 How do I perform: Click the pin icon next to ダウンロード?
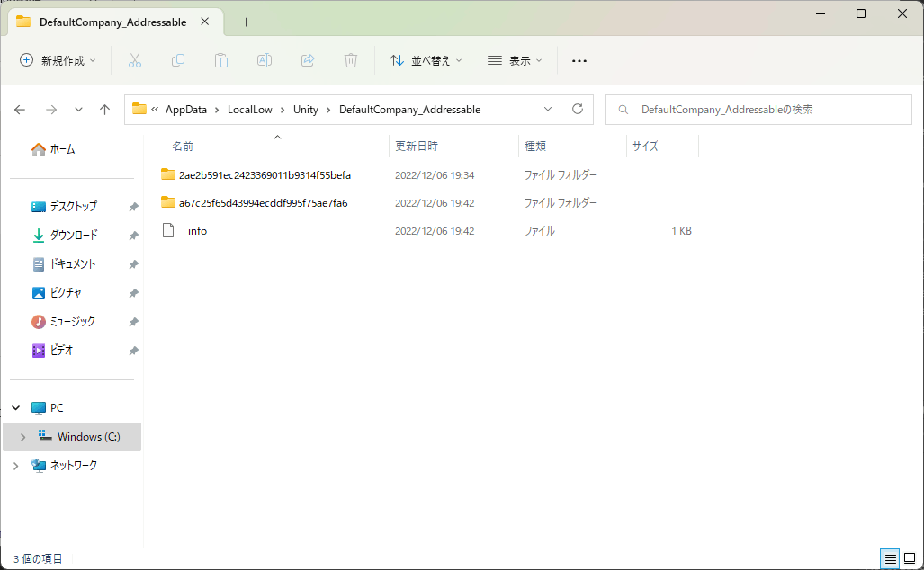[134, 236]
